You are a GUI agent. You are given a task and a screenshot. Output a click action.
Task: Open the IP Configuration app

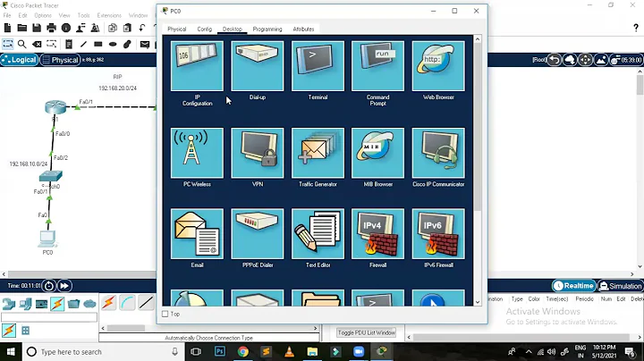197,65
